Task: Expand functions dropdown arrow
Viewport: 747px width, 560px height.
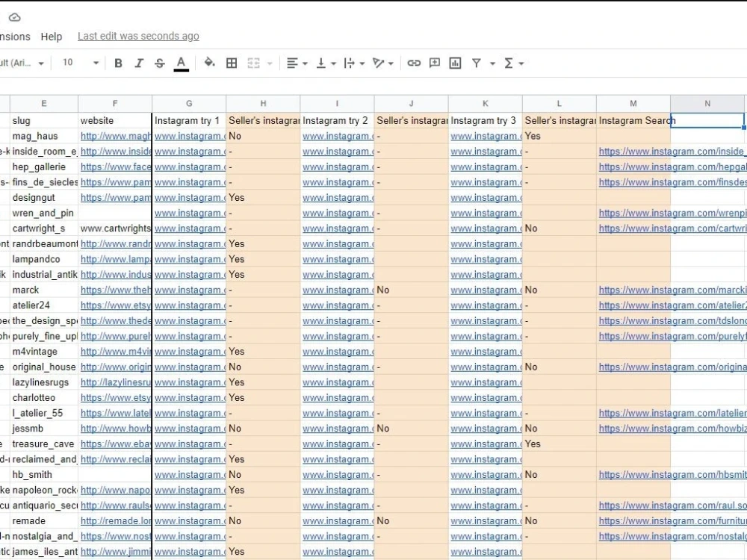Action: click(521, 63)
